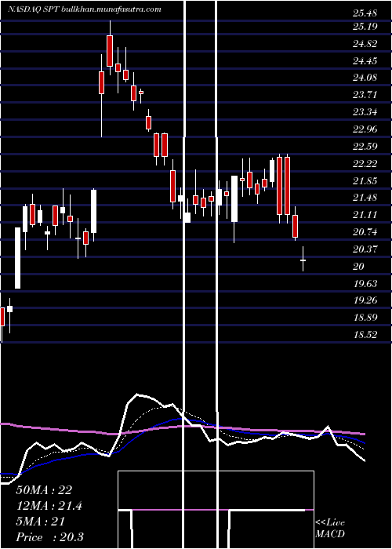The width and height of the screenshot is (392, 549).
Task: Select the 20.74 price axis label
Action: [x=365, y=232]
